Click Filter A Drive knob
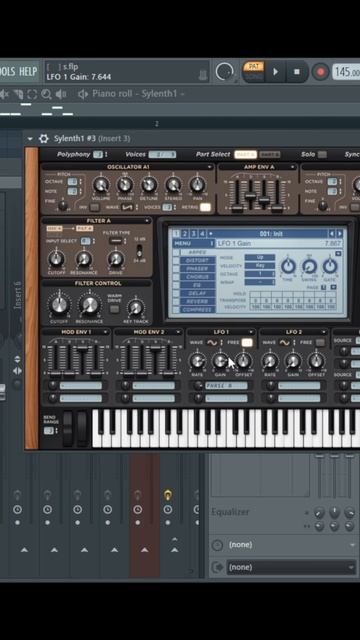This screenshot has height=640, width=360. coord(116,259)
